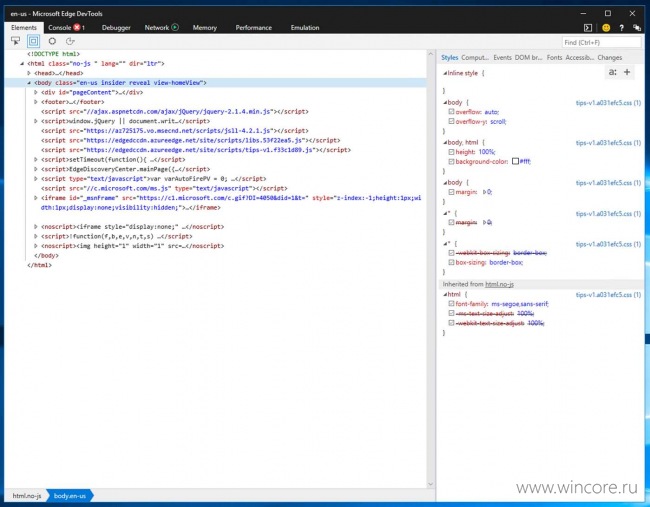
Task: Open tips-v1 stylesheet link beside body, html rule
Action: pyautogui.click(x=608, y=143)
